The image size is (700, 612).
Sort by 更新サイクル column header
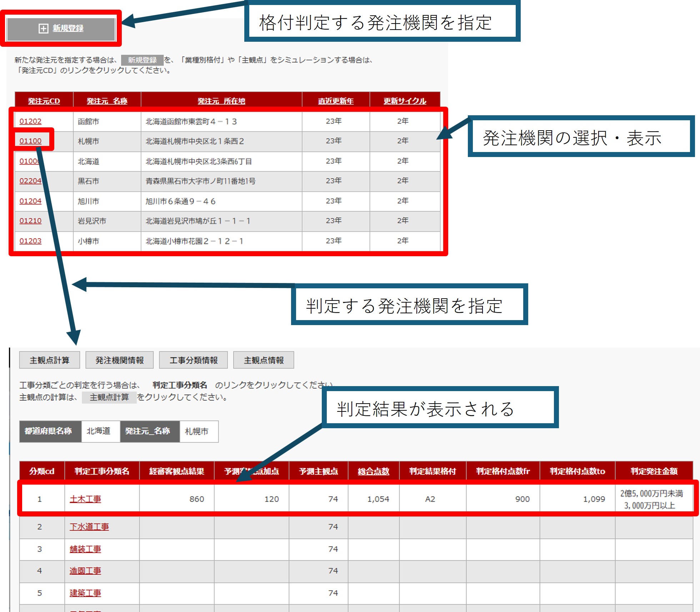(405, 101)
